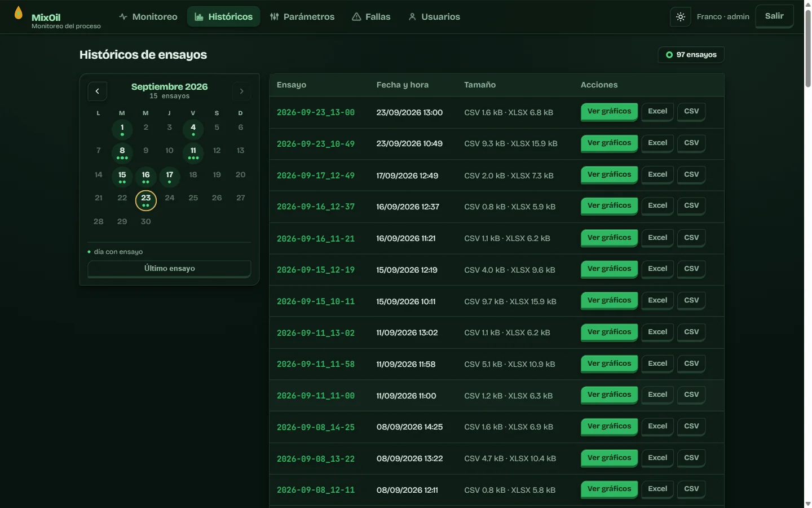Download CSV for 2026-09-23_10-49
The height and width of the screenshot is (508, 812).
[691, 143]
